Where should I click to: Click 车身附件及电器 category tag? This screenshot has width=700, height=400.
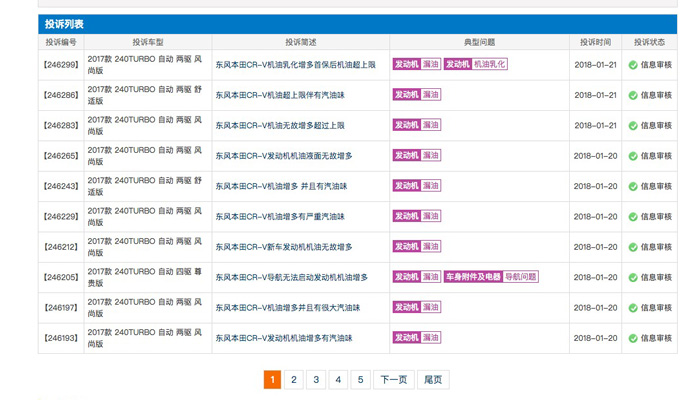pos(473,277)
